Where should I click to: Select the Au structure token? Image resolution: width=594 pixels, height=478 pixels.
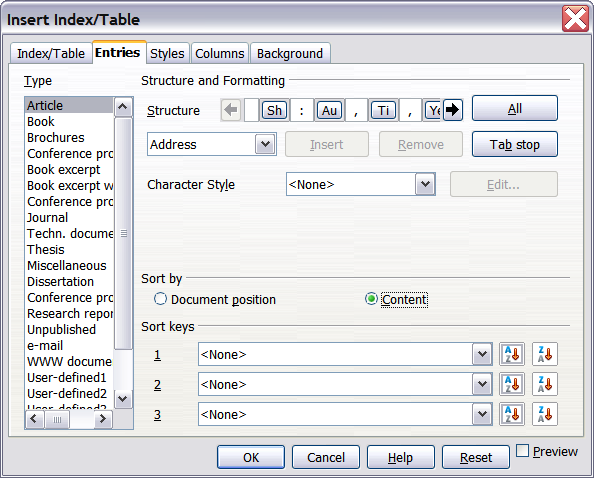(x=329, y=110)
